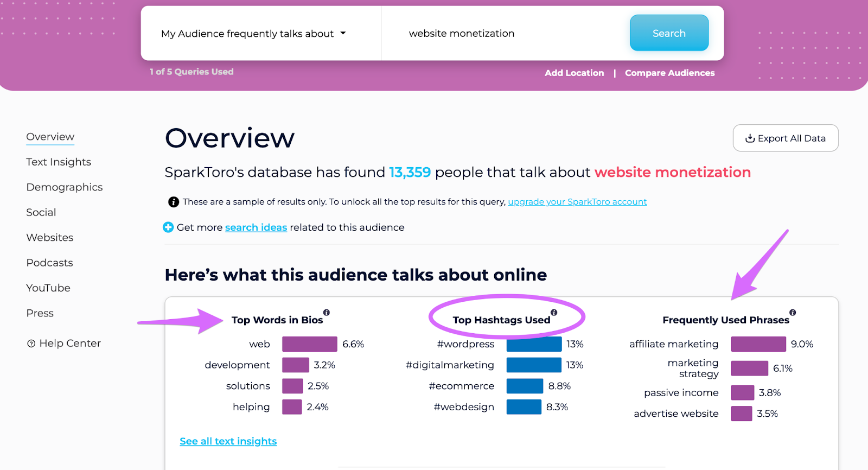Go to Demographics section
The height and width of the screenshot is (470, 868).
pyautogui.click(x=65, y=187)
